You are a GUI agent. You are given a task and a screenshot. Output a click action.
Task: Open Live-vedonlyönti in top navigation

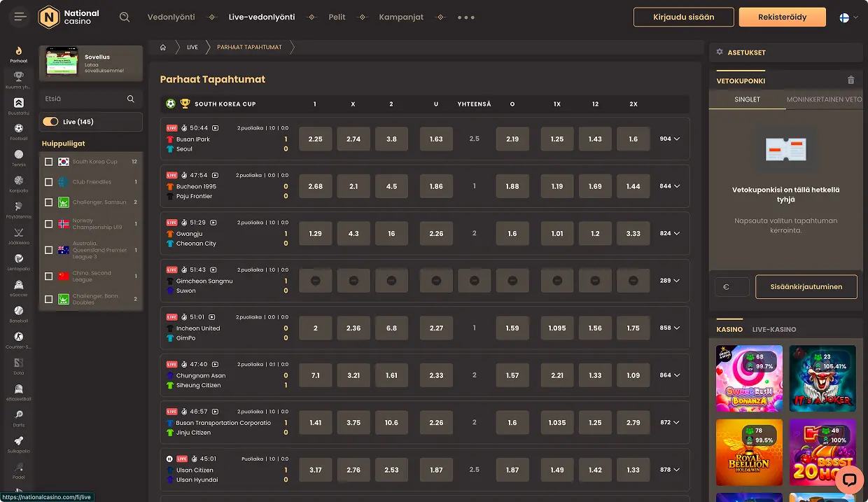(x=262, y=17)
